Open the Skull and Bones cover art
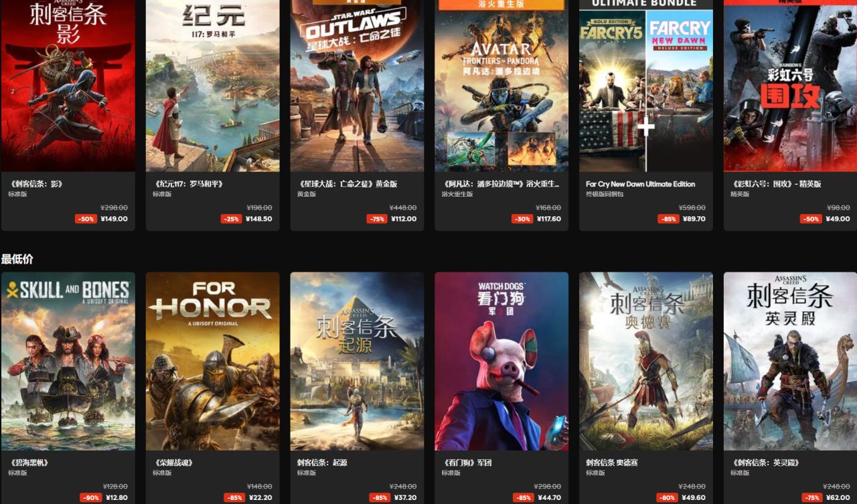The width and height of the screenshot is (857, 504). point(68,361)
